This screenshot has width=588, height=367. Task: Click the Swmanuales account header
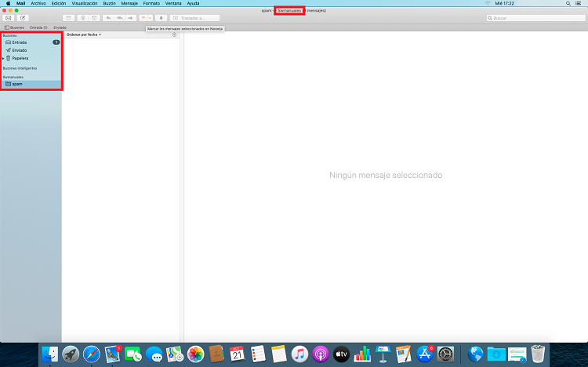tap(13, 77)
